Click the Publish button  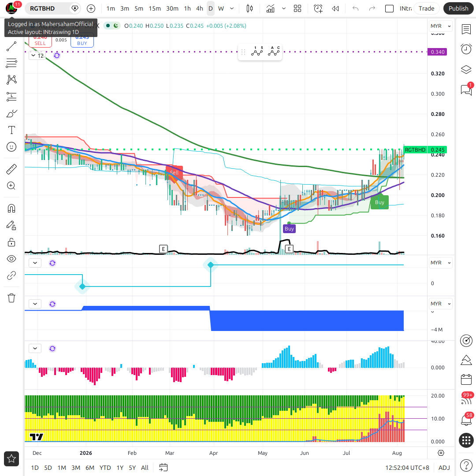[458, 8]
